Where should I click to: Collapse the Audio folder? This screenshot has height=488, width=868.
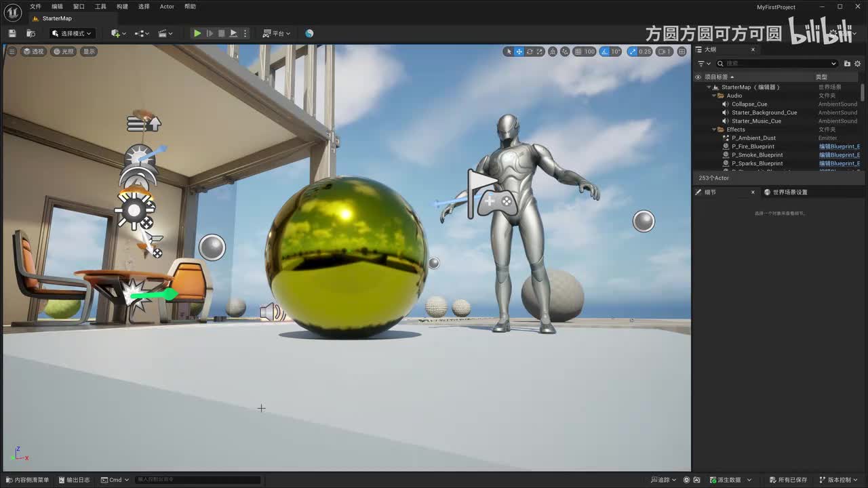tap(714, 96)
